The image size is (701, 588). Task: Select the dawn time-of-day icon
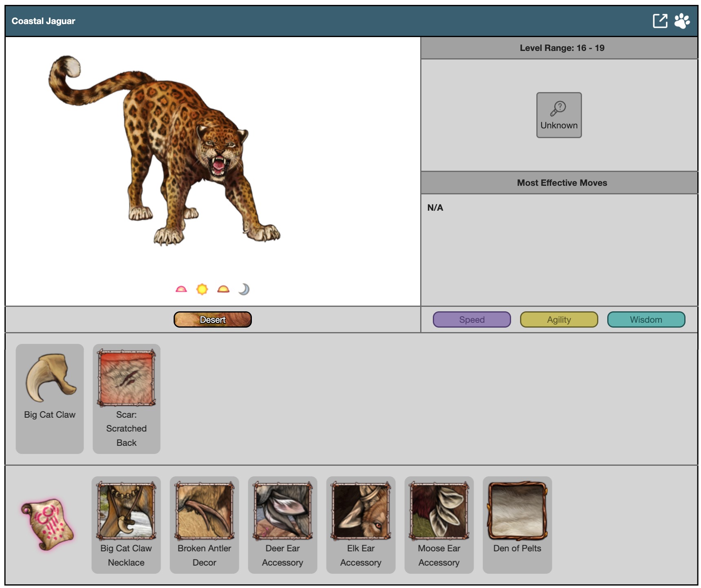[x=181, y=289]
